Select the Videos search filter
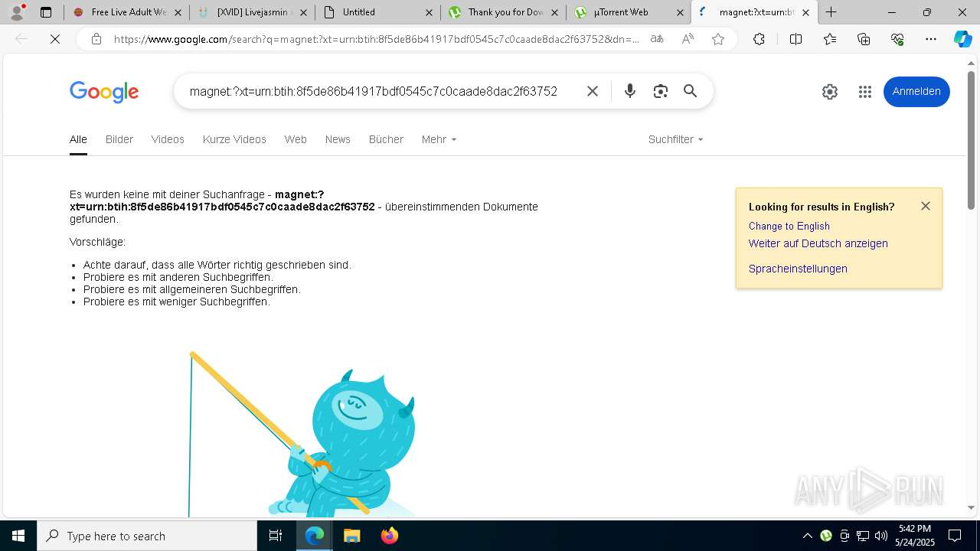 pyautogui.click(x=168, y=139)
